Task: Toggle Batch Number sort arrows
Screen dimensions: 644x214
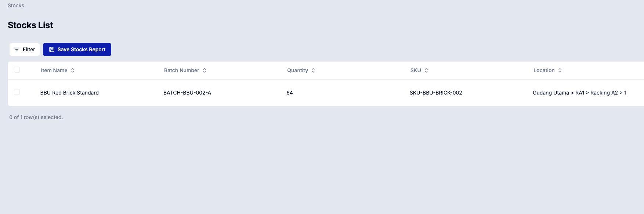Action: click(x=205, y=70)
